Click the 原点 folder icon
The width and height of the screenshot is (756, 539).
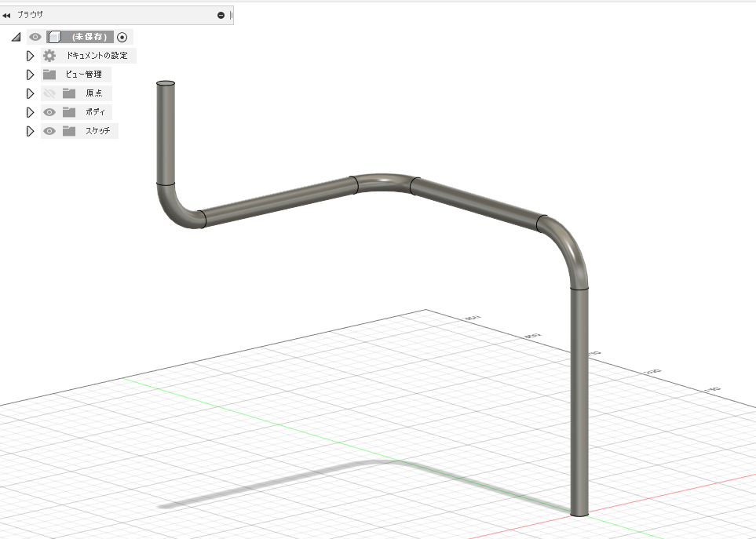69,93
